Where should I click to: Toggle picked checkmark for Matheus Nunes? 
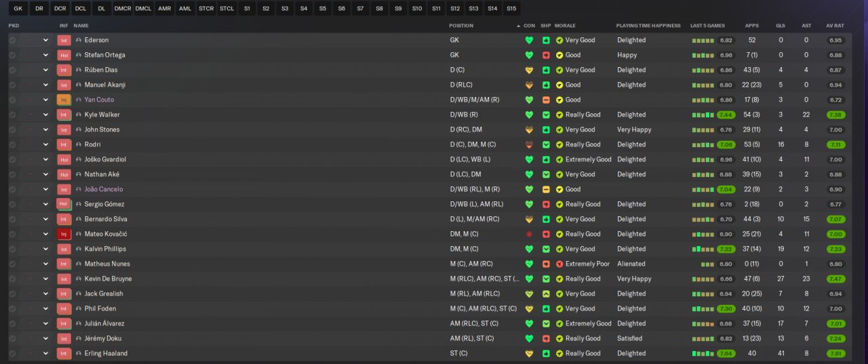coord(12,264)
